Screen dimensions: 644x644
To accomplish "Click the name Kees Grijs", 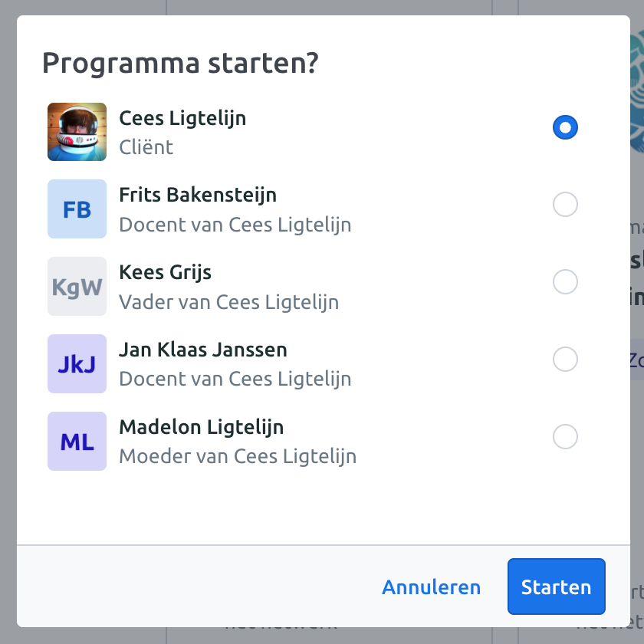I will pos(165,273).
